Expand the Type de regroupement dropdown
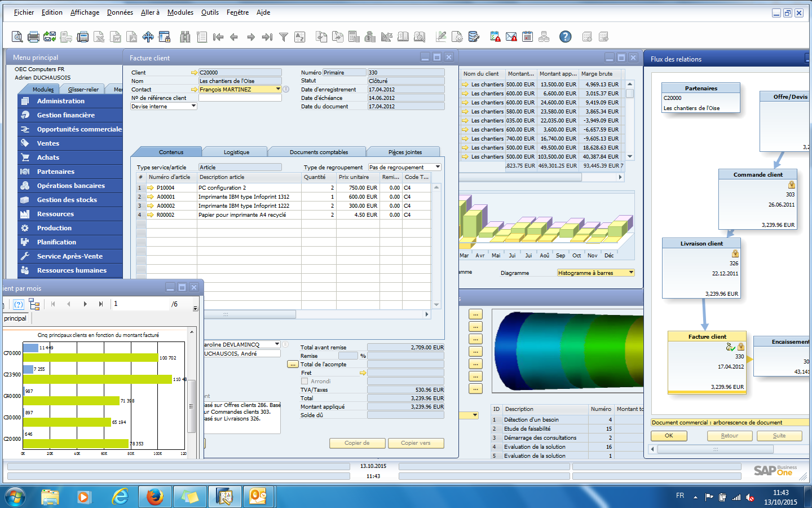 [x=438, y=167]
